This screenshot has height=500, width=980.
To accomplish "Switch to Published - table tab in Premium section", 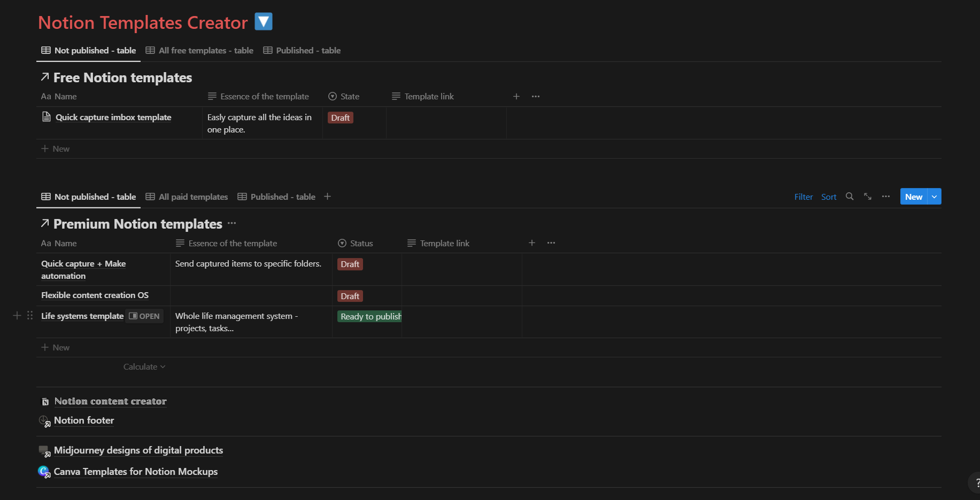I will pyautogui.click(x=276, y=197).
